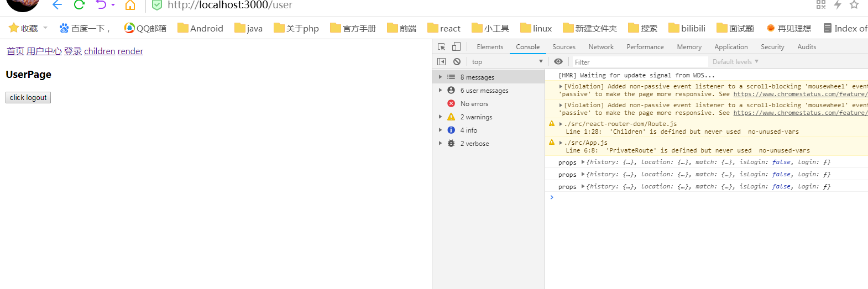Hide the console sidebar panel

[x=441, y=62]
